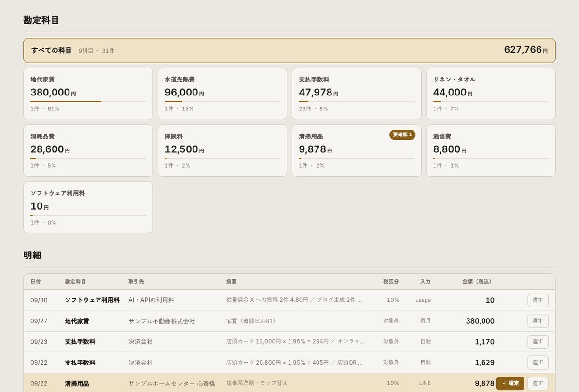This screenshot has height=392, width=579.
Task: Click the 税区分 column header
Action: (391, 282)
